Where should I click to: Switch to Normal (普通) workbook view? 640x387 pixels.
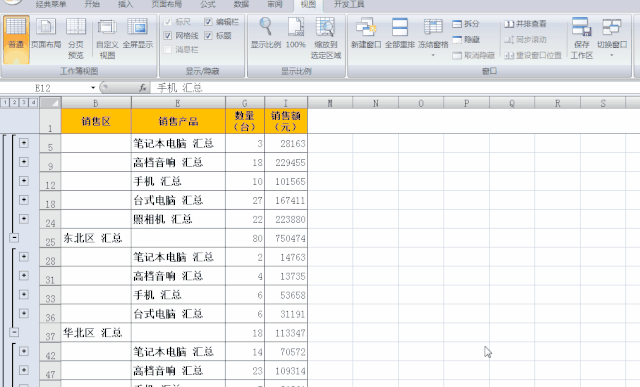(x=16, y=40)
